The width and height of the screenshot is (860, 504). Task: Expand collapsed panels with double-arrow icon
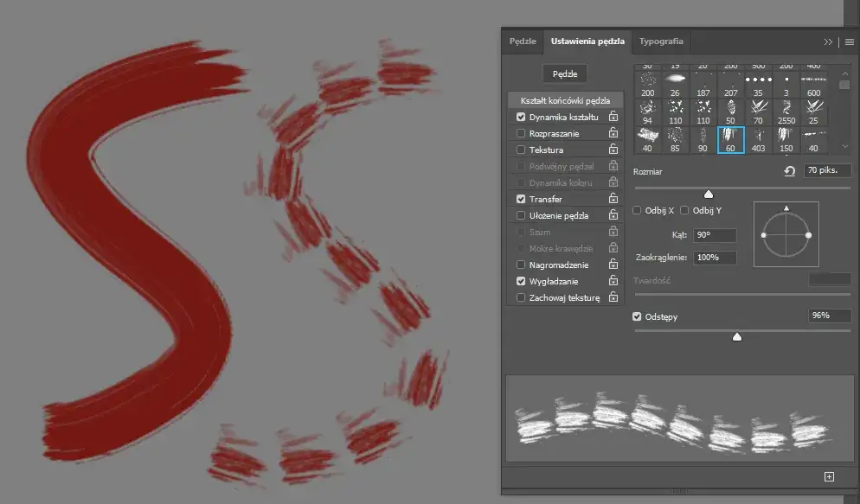tap(828, 41)
